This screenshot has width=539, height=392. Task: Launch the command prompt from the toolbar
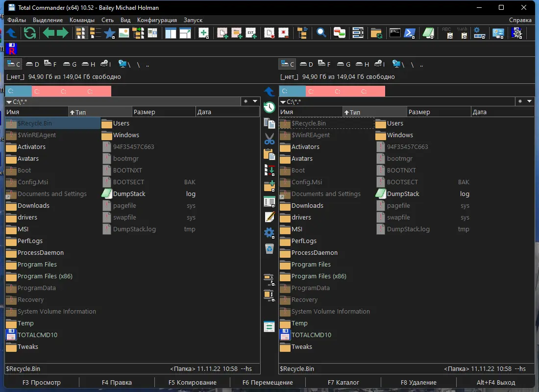tap(394, 33)
